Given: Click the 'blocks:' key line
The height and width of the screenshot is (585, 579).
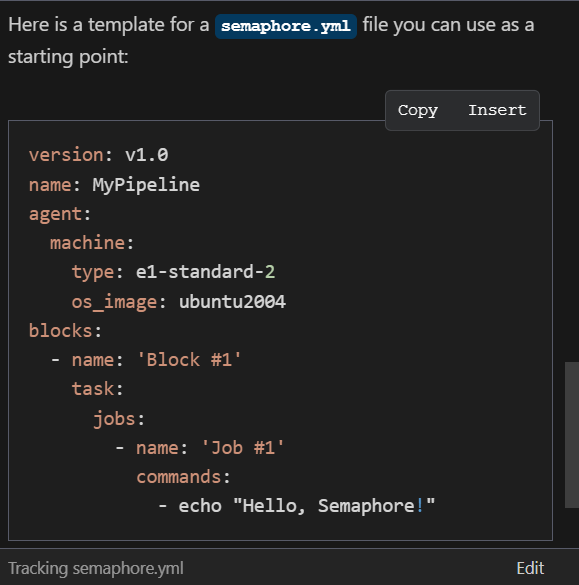Looking at the screenshot, I should pos(65,331).
